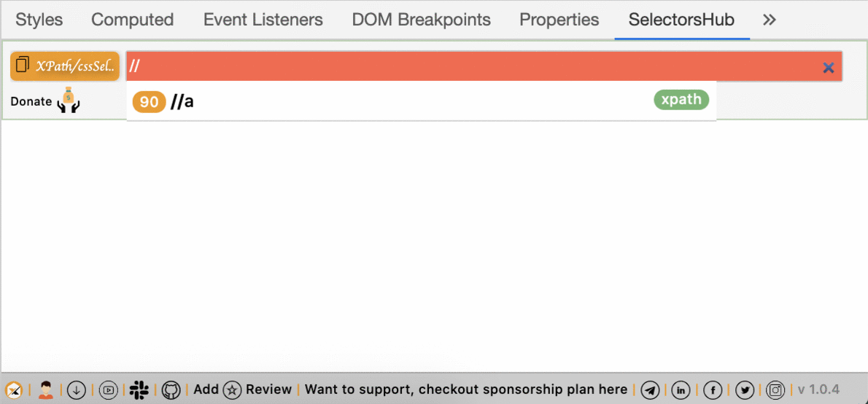This screenshot has height=404, width=868.
Task: Click the sponsorship plan link text
Action: click(466, 389)
